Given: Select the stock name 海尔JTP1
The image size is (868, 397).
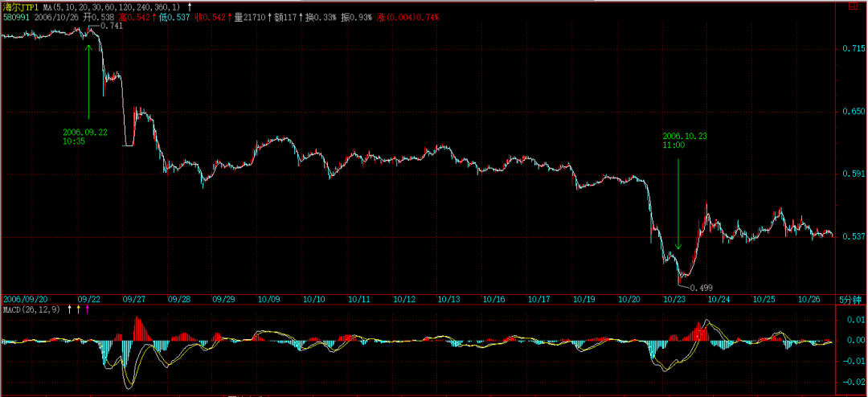Looking at the screenshot, I should click(20, 6).
